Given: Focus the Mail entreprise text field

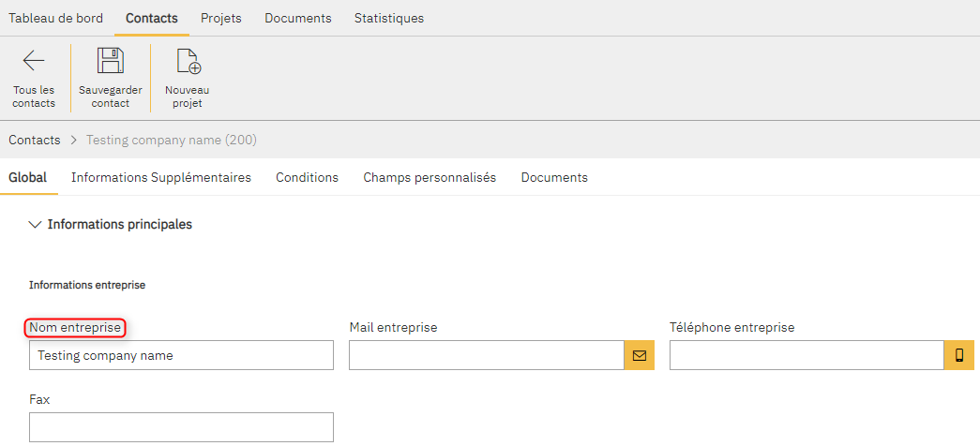Looking at the screenshot, I should (x=486, y=355).
